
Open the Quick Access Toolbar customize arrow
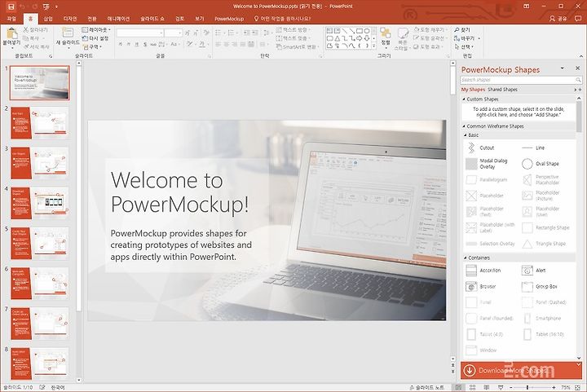pyautogui.click(x=56, y=7)
